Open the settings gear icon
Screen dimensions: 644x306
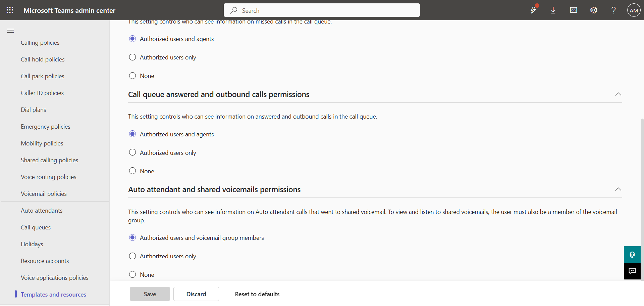[x=594, y=10]
